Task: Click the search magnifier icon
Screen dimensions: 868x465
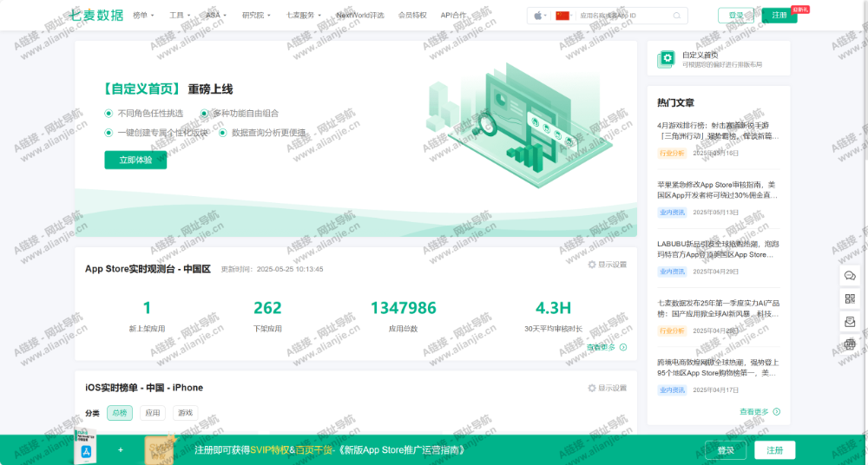Action: point(677,16)
